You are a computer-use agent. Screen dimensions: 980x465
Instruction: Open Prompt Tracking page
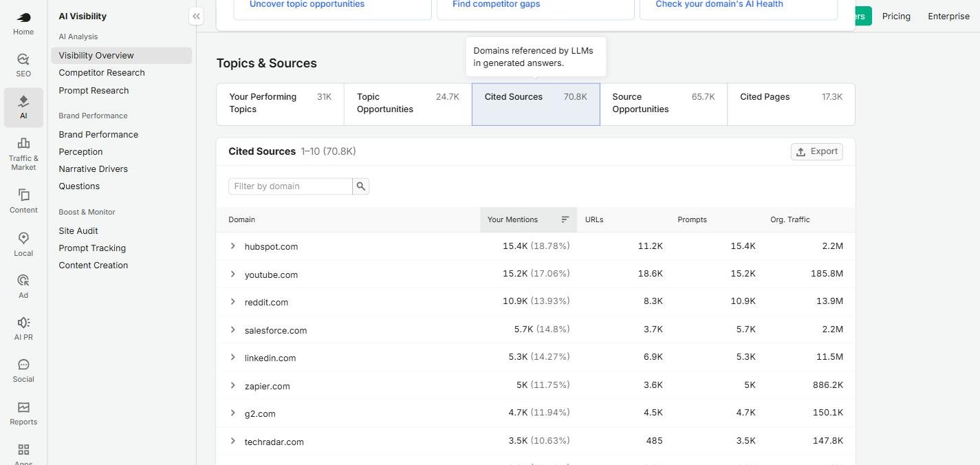tap(92, 248)
